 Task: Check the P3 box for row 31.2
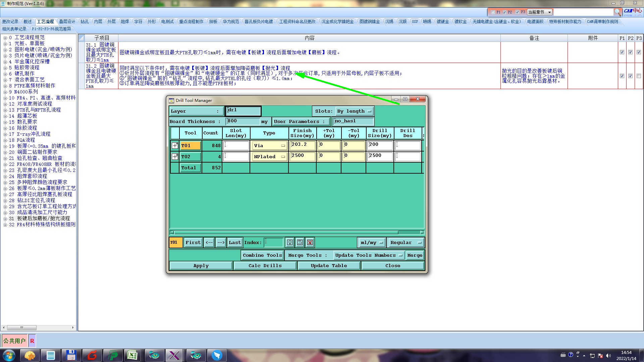coord(639,76)
